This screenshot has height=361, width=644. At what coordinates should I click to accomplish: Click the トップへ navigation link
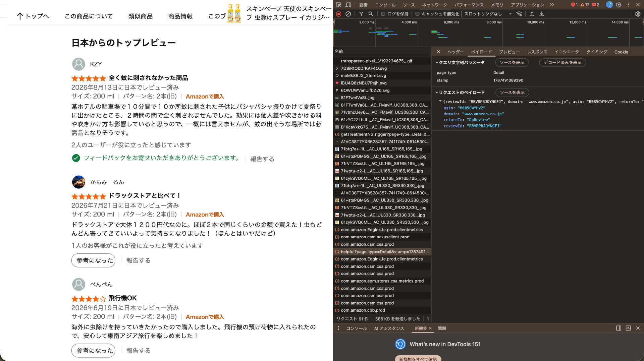[33, 16]
